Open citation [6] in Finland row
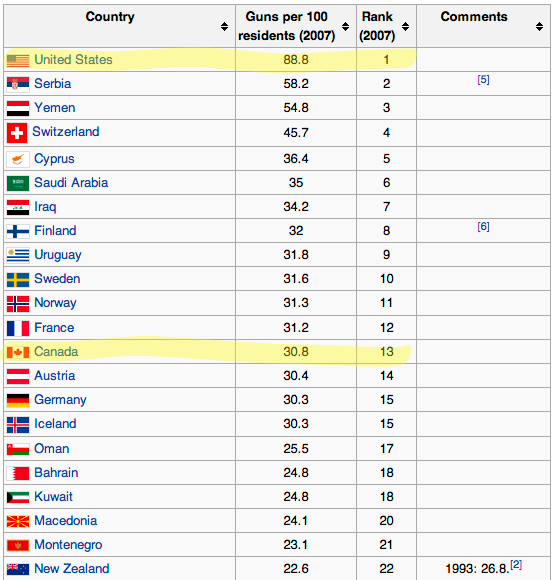Screen dimensions: 553x580 click(483, 226)
